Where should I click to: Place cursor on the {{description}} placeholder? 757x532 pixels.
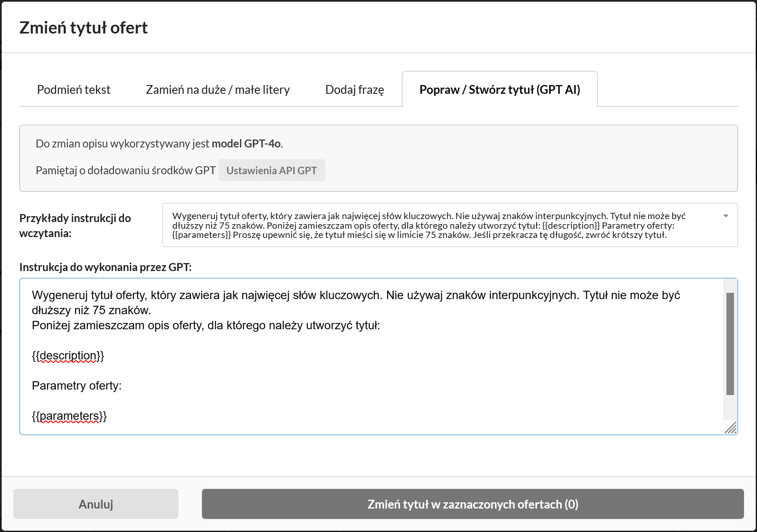[68, 356]
